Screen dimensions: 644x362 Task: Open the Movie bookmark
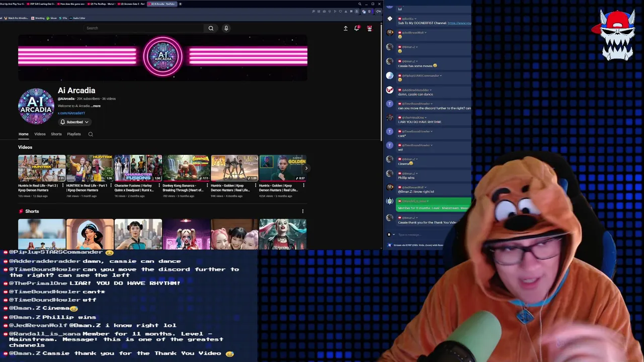point(52,18)
